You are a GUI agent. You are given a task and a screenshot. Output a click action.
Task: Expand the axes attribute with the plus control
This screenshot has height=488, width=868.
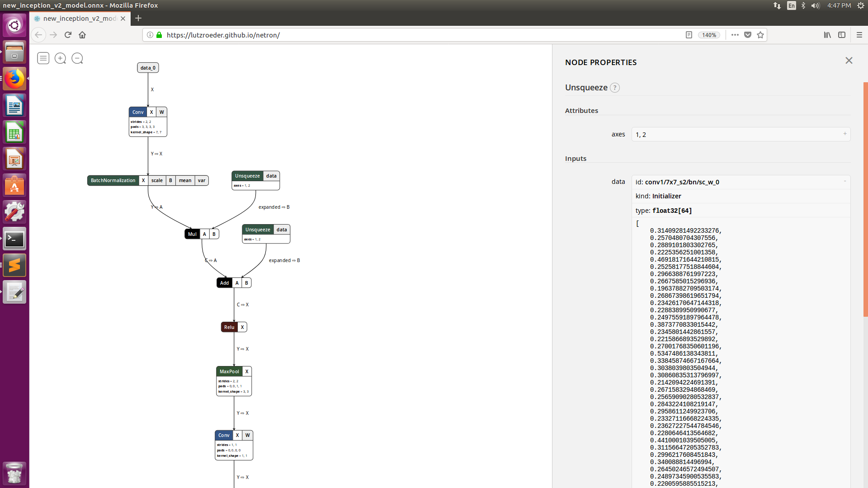844,134
